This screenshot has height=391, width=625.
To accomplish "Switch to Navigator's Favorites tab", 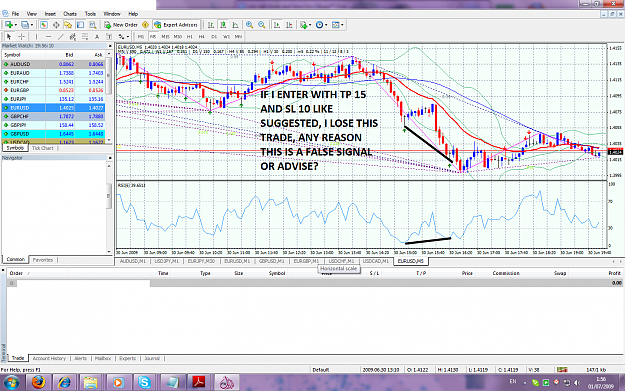I will click(43, 260).
